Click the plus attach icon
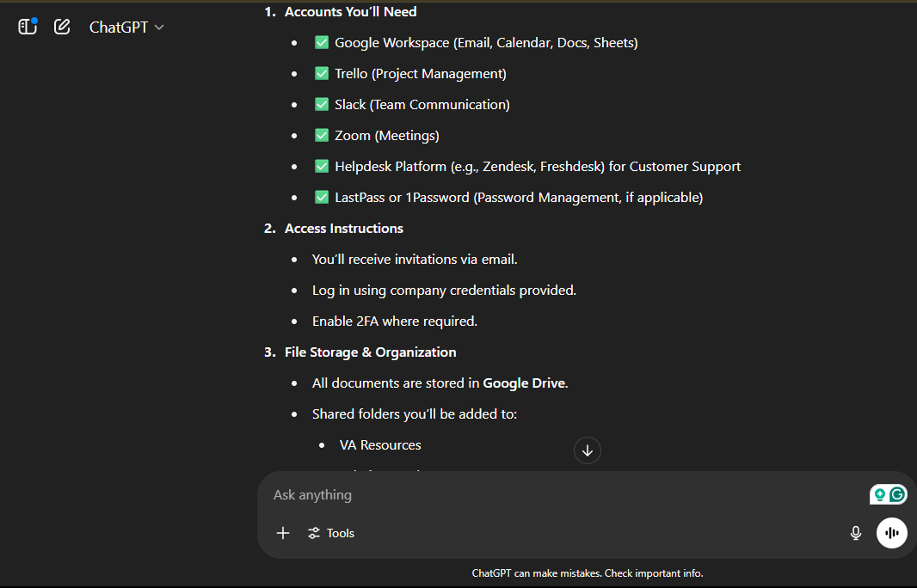The width and height of the screenshot is (917, 588). 283,533
